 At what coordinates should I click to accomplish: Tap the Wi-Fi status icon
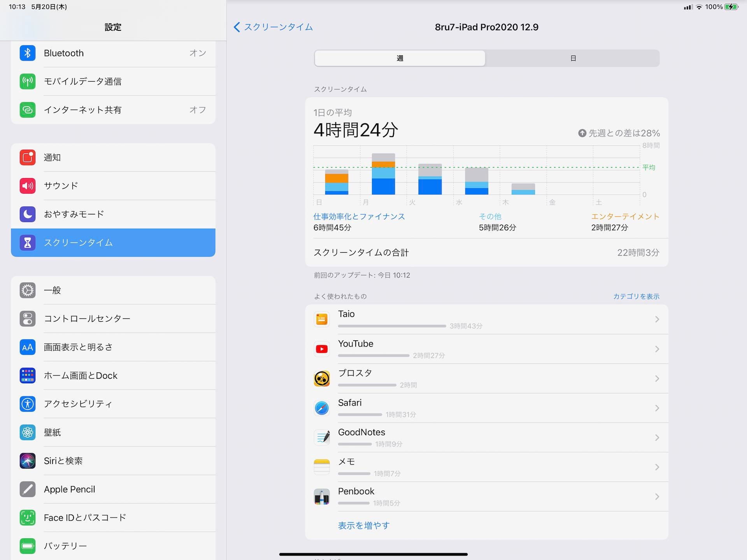click(699, 7)
